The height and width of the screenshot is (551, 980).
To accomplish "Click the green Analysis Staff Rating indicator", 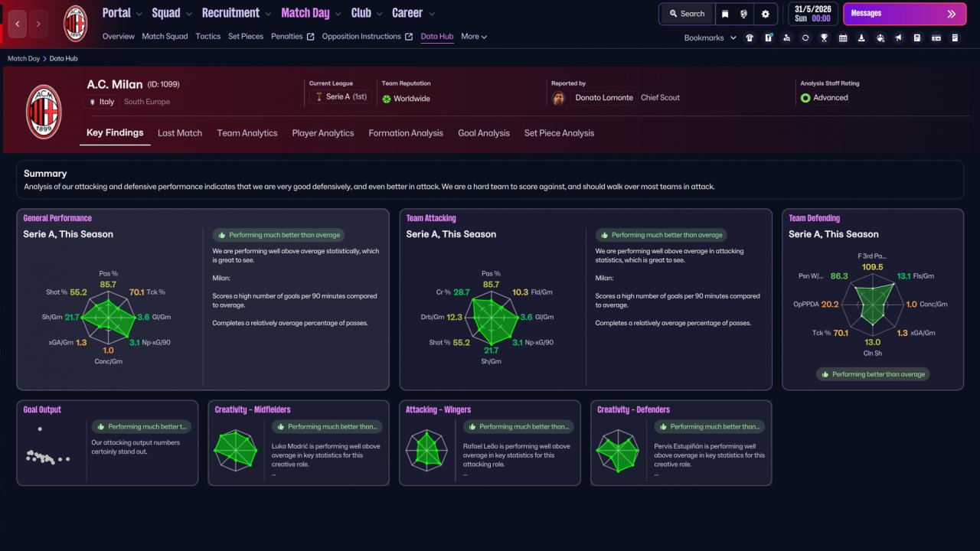I will click(805, 98).
